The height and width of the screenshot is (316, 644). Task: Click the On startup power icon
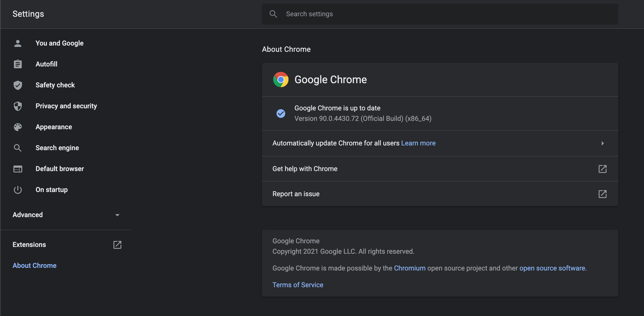(18, 190)
